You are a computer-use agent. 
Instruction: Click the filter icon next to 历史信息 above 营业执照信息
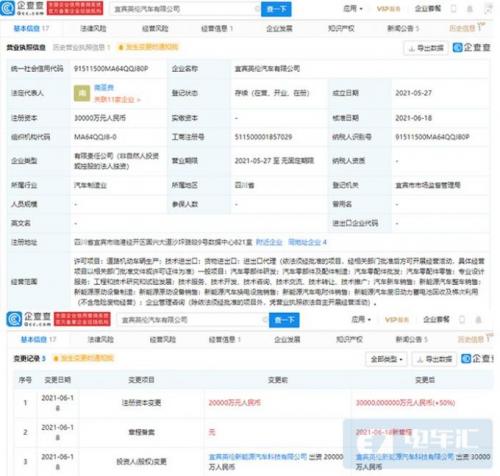(x=481, y=27)
